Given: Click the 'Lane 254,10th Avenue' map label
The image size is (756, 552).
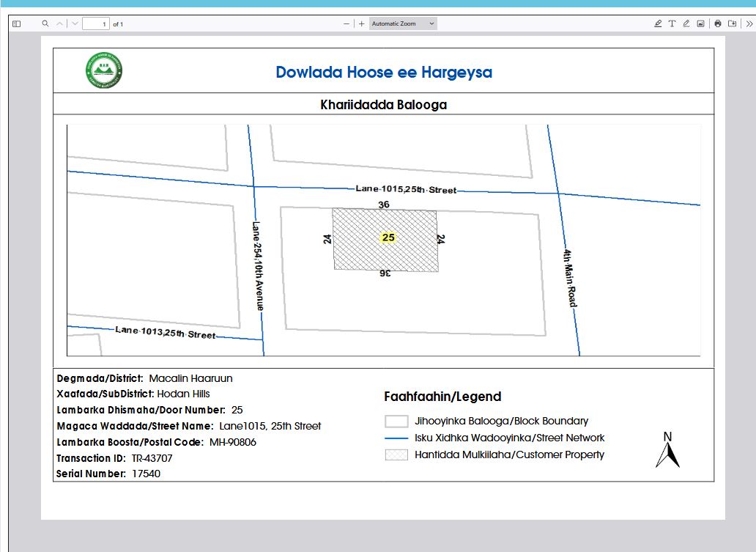Looking at the screenshot, I should 258,266.
